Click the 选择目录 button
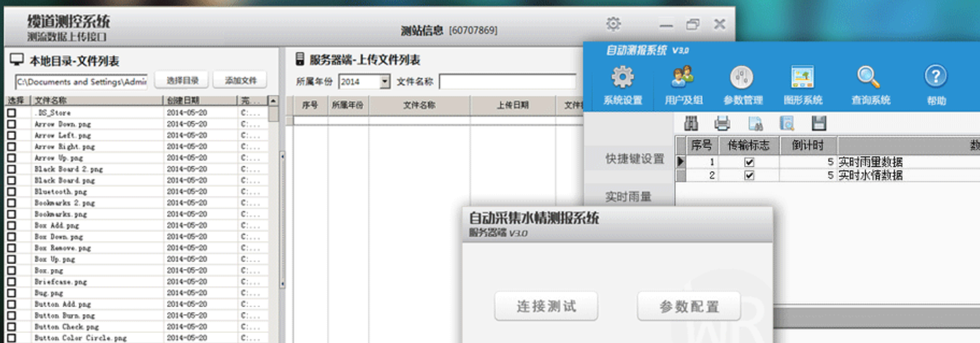This screenshot has width=980, height=343. 182,80
